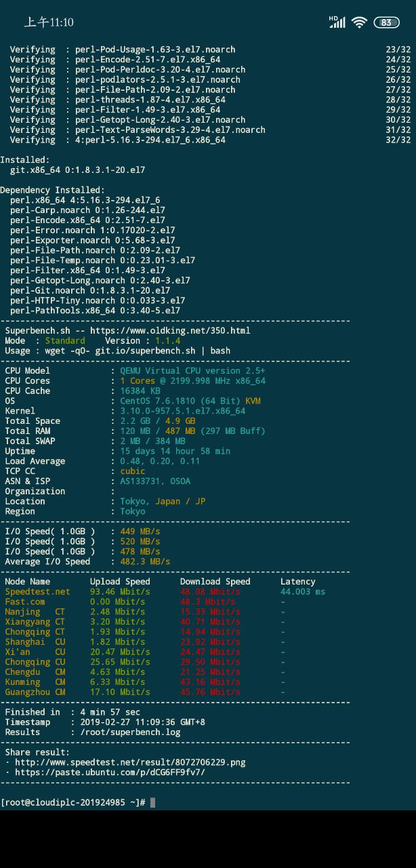Screen dimensions: 416x868
Task: Tap the git.x86_64 installed package line
Action: [x=77, y=170]
